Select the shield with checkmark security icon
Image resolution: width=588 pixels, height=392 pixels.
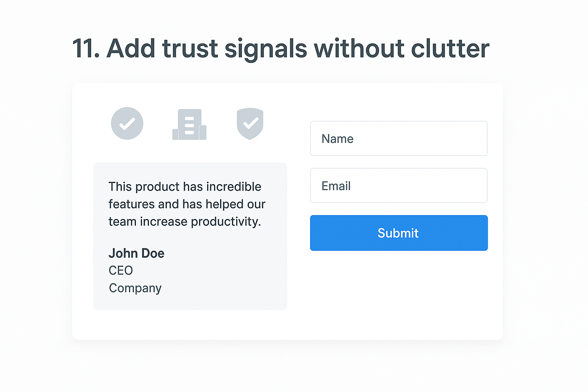[250, 123]
